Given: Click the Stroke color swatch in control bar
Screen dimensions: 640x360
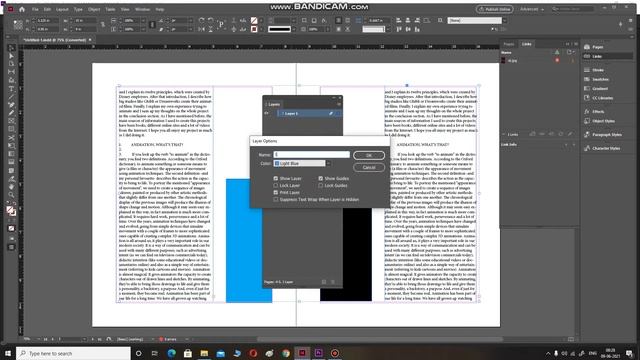Looking at the screenshot, I should pyautogui.click(x=254, y=29).
